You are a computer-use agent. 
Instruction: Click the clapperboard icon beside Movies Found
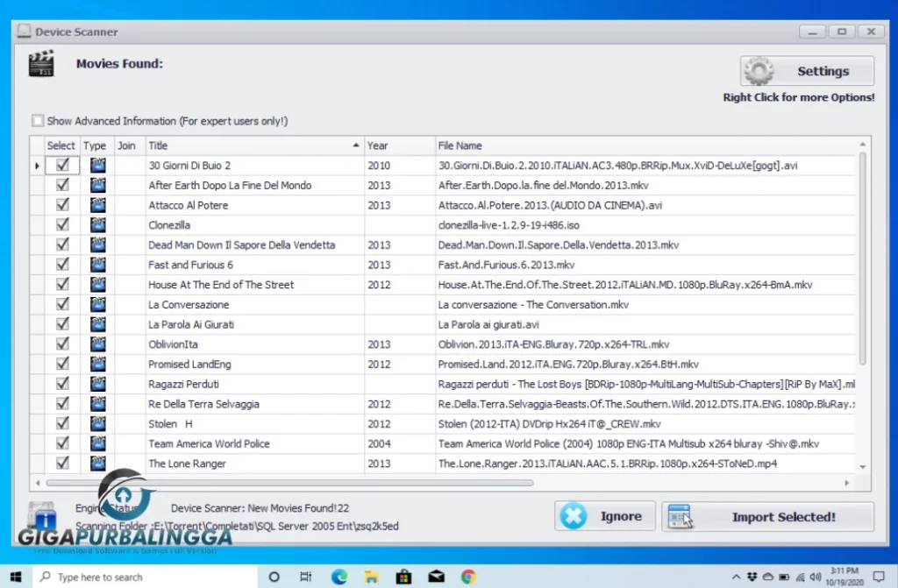tap(40, 64)
